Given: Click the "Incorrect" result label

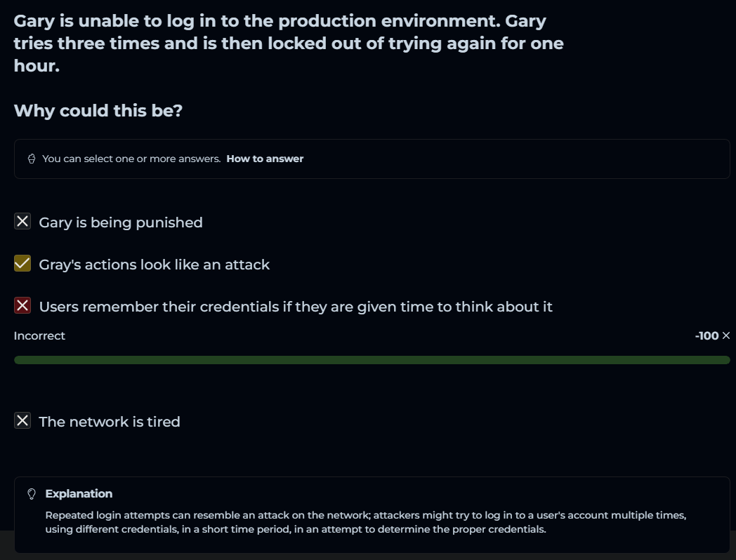Looking at the screenshot, I should 39,336.
